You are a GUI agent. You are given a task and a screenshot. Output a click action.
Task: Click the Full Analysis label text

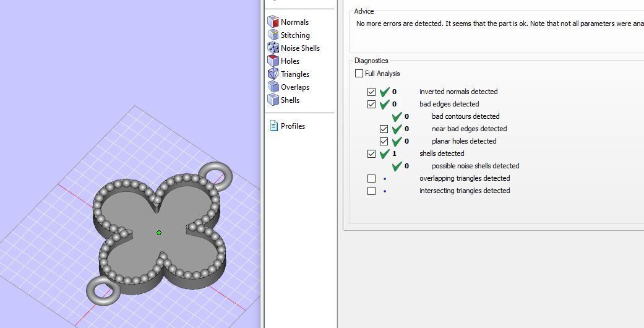[382, 74]
